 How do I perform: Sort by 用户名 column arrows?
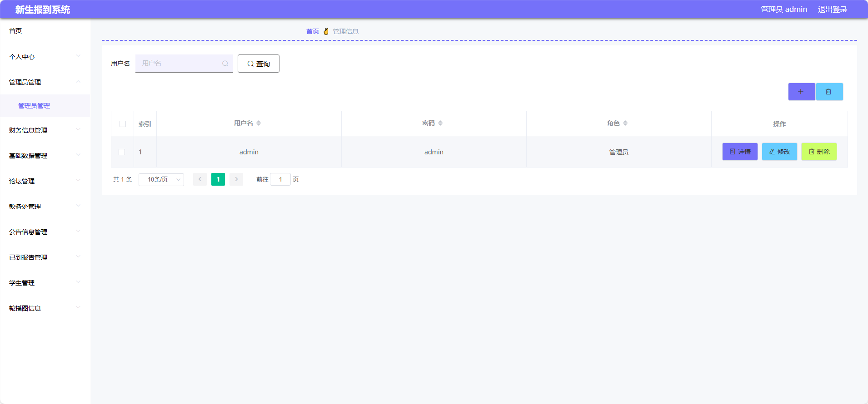(x=259, y=123)
